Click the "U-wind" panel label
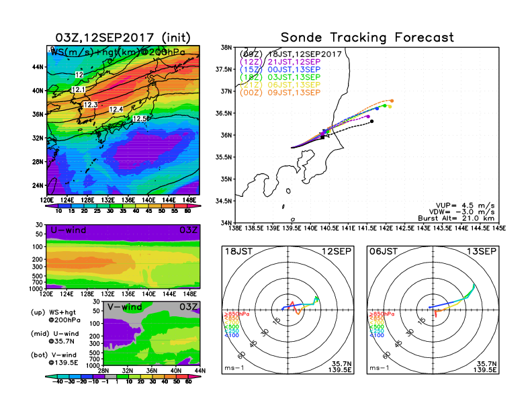The height and width of the screenshot is (411, 532). click(69, 230)
